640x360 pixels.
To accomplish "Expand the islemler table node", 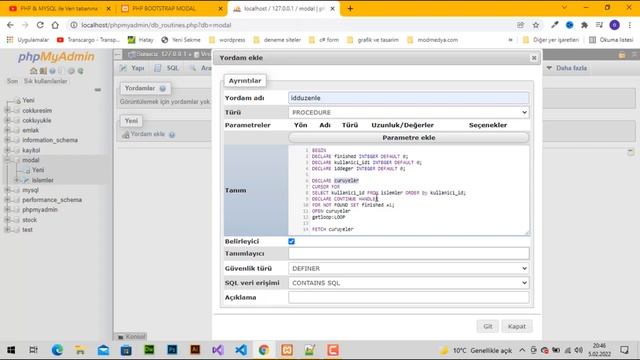I will (17, 180).
